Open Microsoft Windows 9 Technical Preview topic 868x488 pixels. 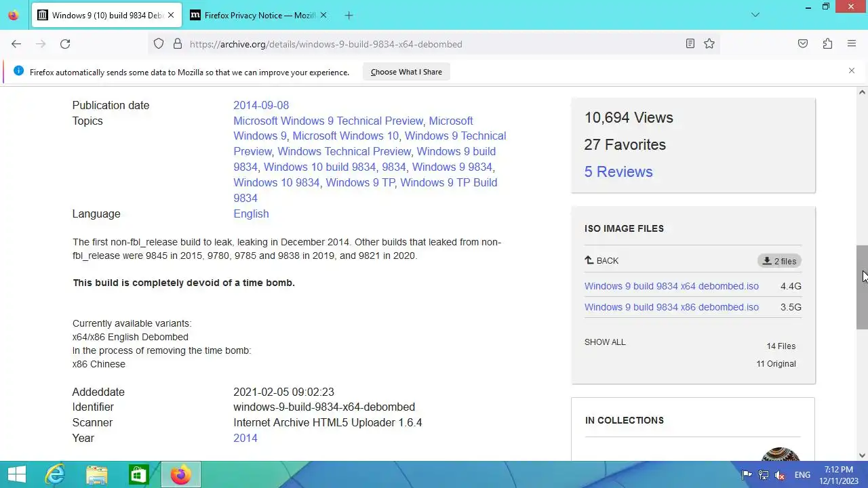328,121
